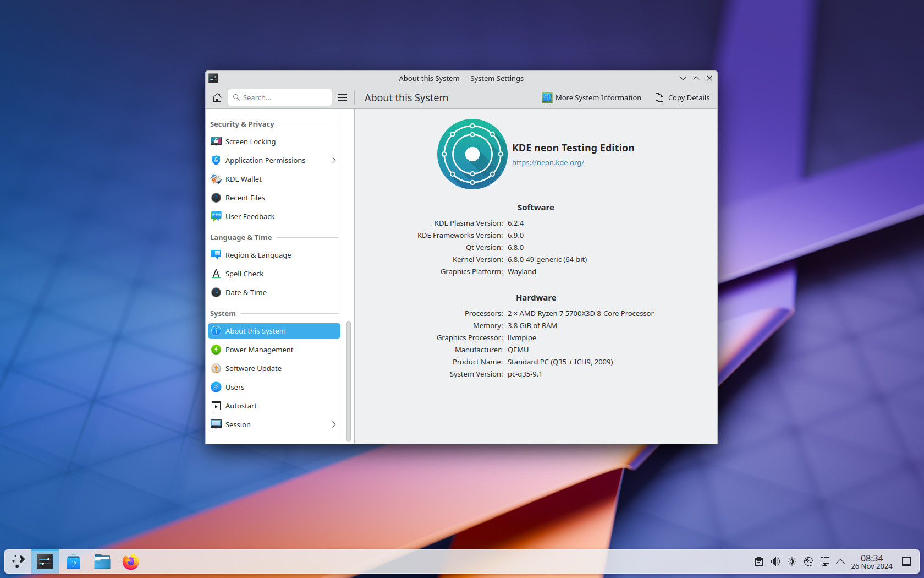Click Copy Details button
Viewport: 924px width, 578px height.
682,97
